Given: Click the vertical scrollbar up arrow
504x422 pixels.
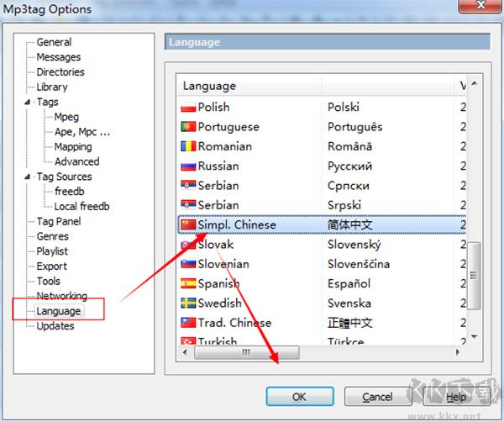Looking at the screenshot, I should pyautogui.click(x=475, y=83).
